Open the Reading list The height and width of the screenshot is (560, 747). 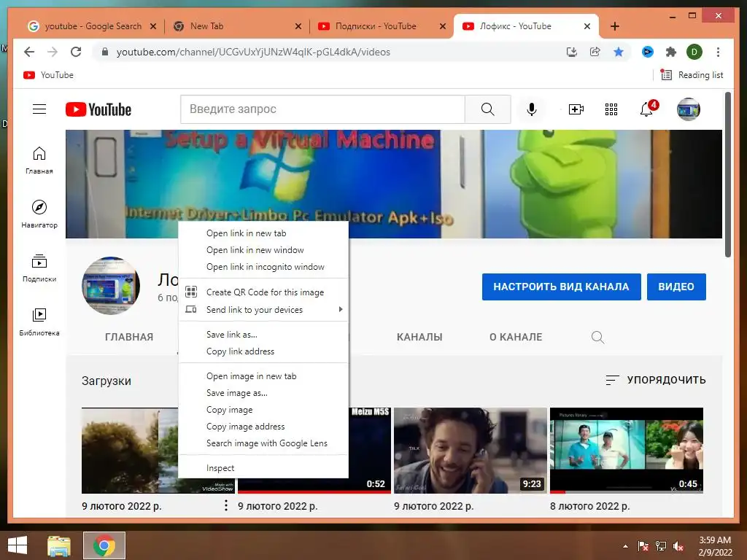[692, 75]
